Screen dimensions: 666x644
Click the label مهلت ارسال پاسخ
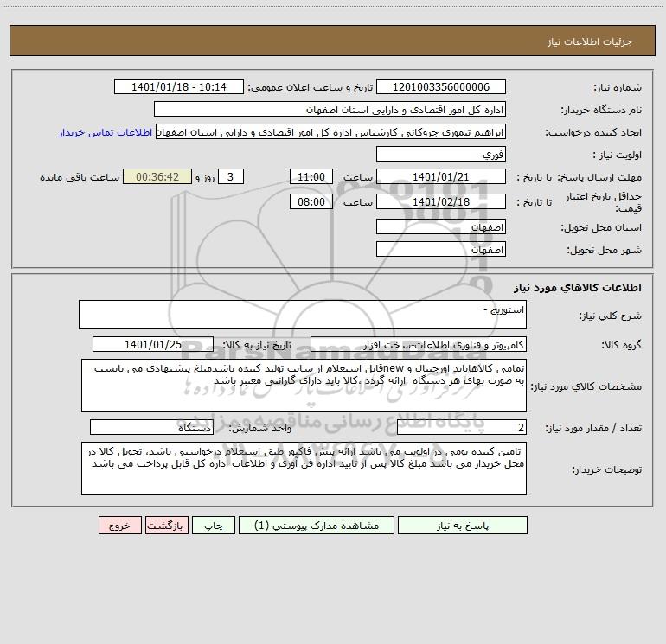[x=599, y=177]
